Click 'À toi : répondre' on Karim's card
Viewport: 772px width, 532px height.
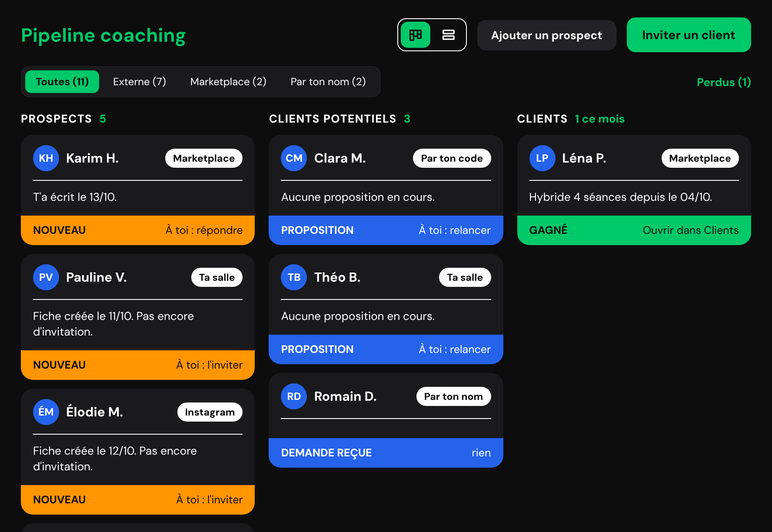(204, 230)
